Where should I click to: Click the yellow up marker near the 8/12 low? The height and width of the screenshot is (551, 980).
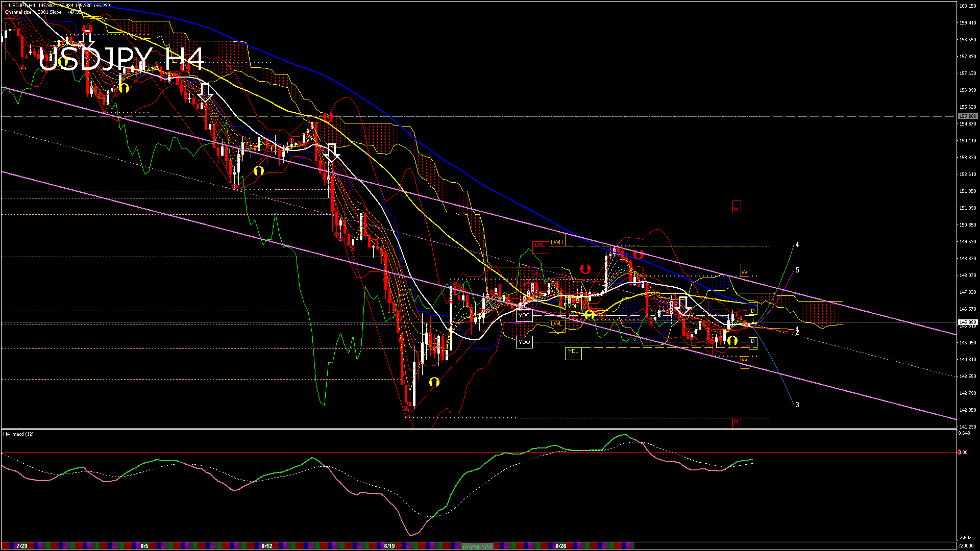pos(259,170)
